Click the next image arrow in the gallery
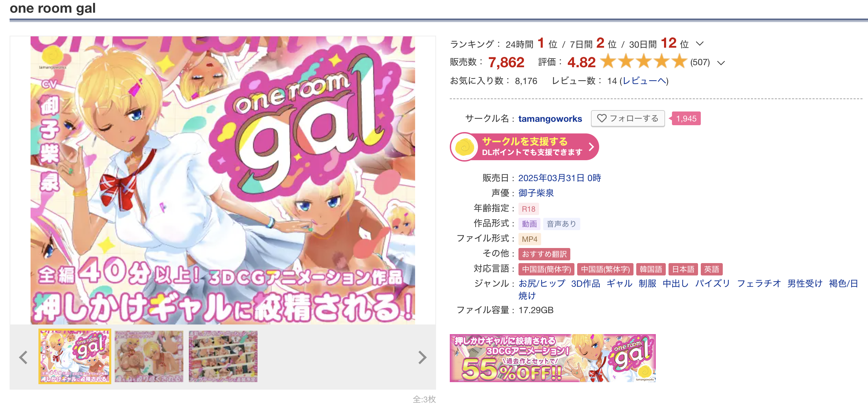Image resolution: width=868 pixels, height=413 pixels. point(422,357)
